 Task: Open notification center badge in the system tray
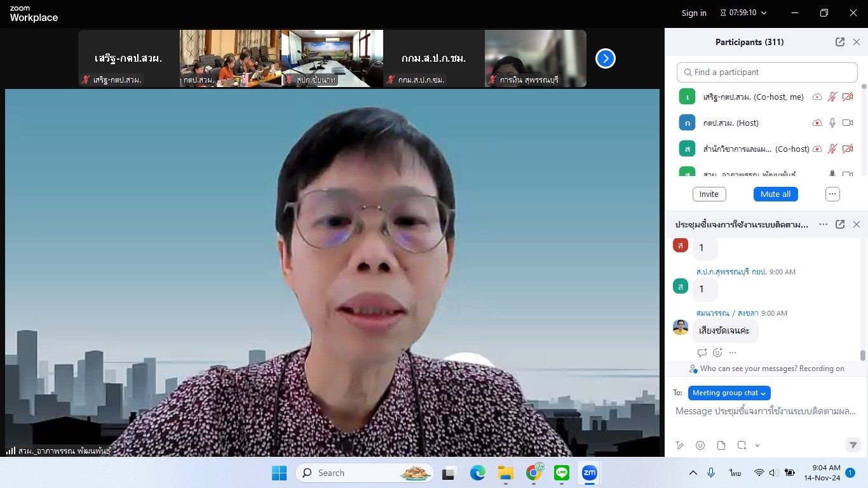coord(850,473)
